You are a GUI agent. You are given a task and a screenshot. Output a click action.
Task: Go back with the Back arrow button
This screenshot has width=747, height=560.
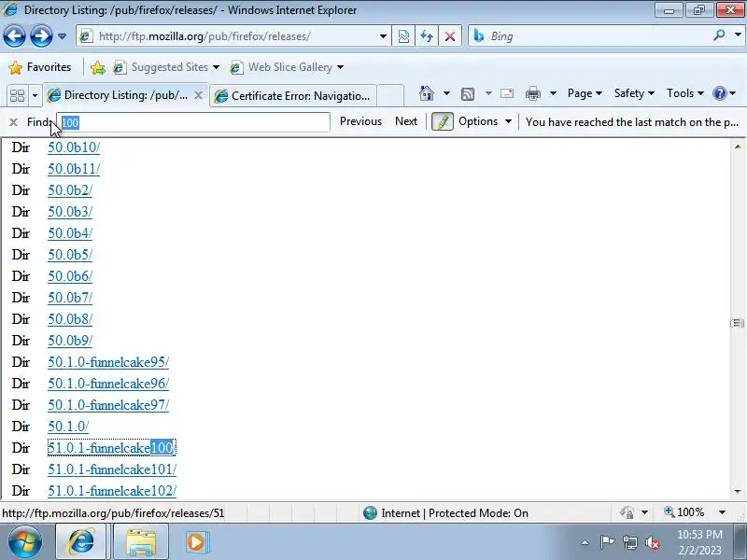coord(14,36)
